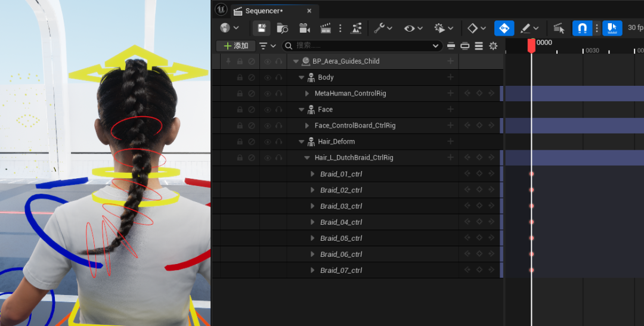Solo the Hair_Deform track
Screen dimensions: 644x326
click(279, 142)
